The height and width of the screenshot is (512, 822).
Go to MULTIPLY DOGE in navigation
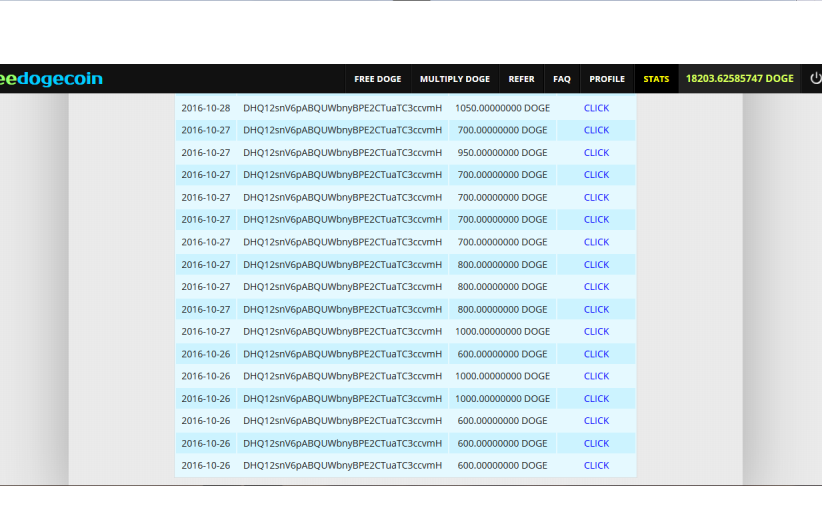454,79
